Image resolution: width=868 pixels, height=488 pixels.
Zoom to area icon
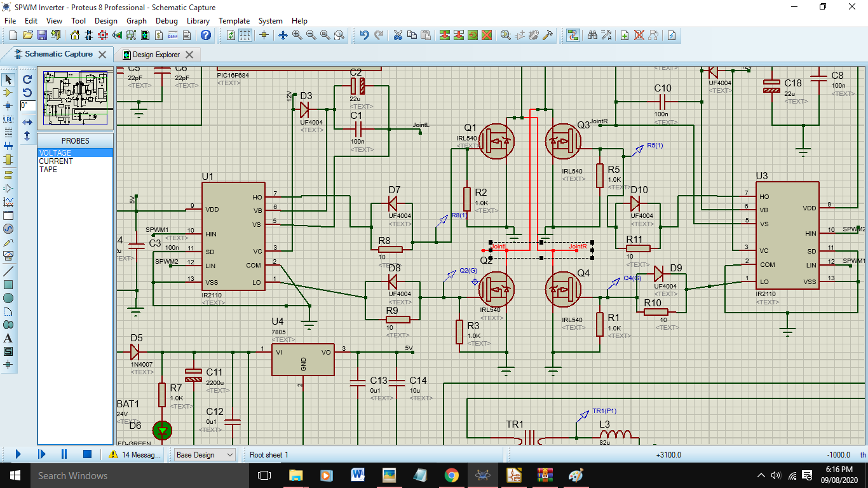pyautogui.click(x=339, y=35)
